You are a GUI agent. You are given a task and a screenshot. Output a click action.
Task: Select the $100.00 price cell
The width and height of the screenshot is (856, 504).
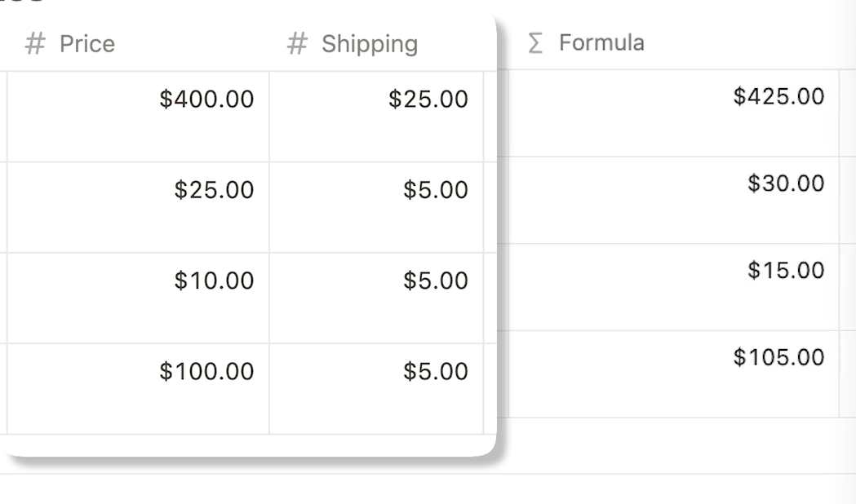click(138, 389)
